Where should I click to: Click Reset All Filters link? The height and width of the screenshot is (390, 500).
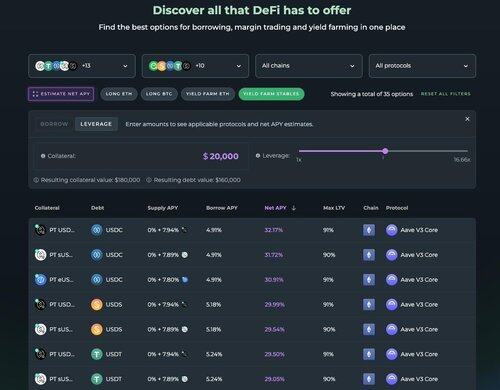[x=446, y=94]
